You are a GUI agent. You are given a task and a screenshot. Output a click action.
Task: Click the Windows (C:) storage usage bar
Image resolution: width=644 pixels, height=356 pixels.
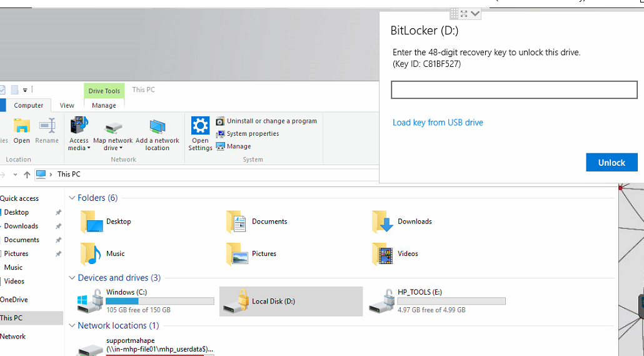coord(160,301)
